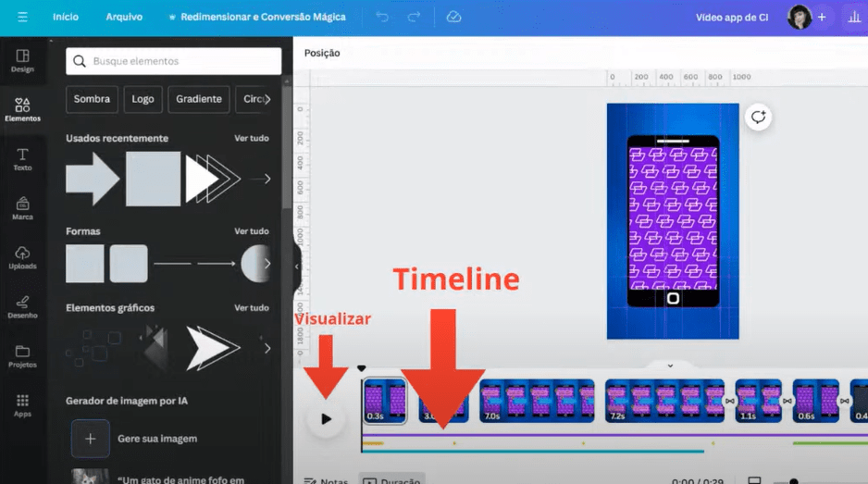Insert the recently used triple triangle graphic
This screenshot has height=484, width=868.
(x=213, y=179)
